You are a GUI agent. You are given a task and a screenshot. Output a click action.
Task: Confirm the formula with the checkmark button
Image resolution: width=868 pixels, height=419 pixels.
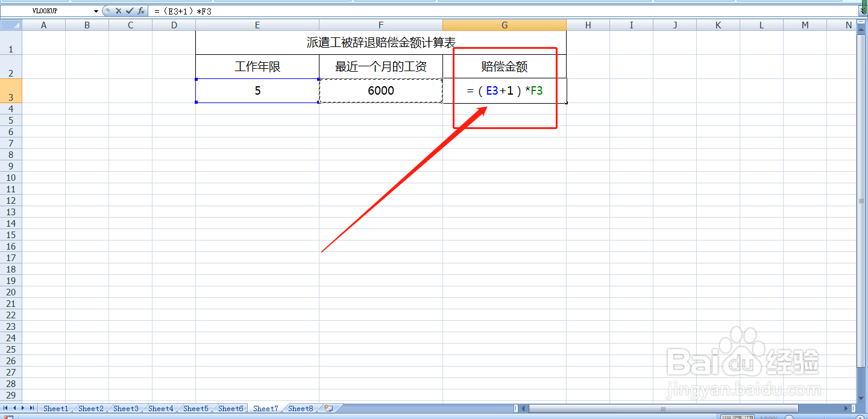(129, 11)
